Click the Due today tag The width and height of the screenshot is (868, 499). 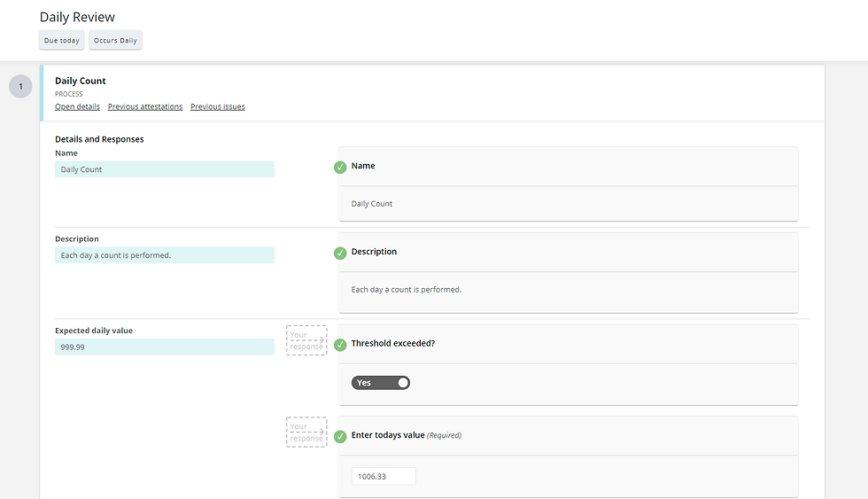coord(61,41)
